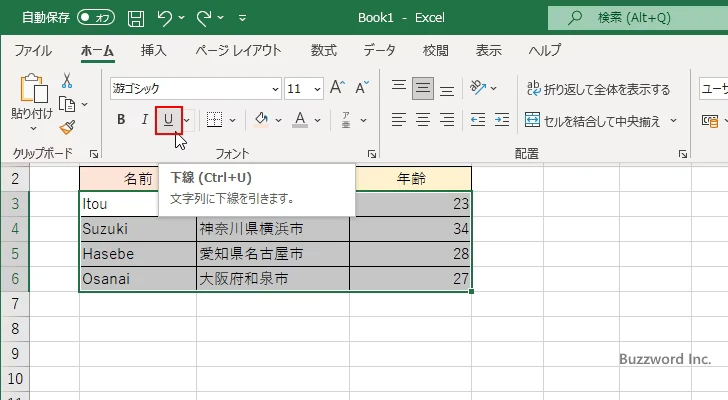Click the cell containing Osanai
This screenshot has height=400, width=728.
[x=138, y=279]
